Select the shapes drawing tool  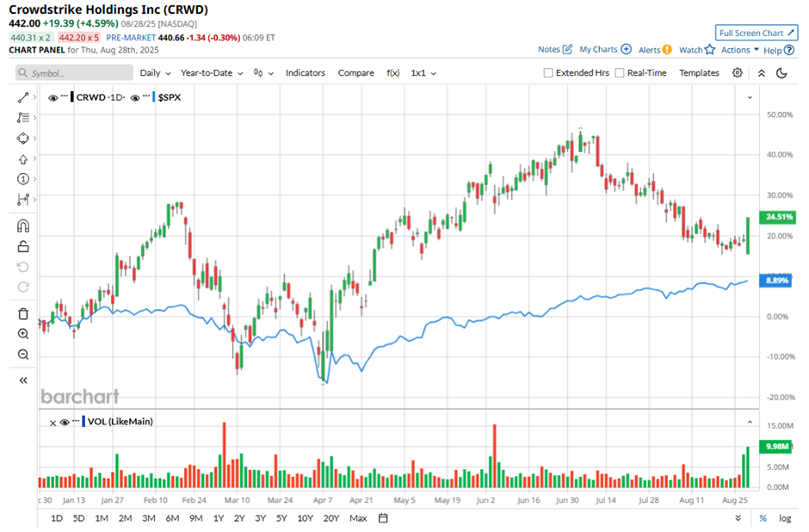pos(23,139)
